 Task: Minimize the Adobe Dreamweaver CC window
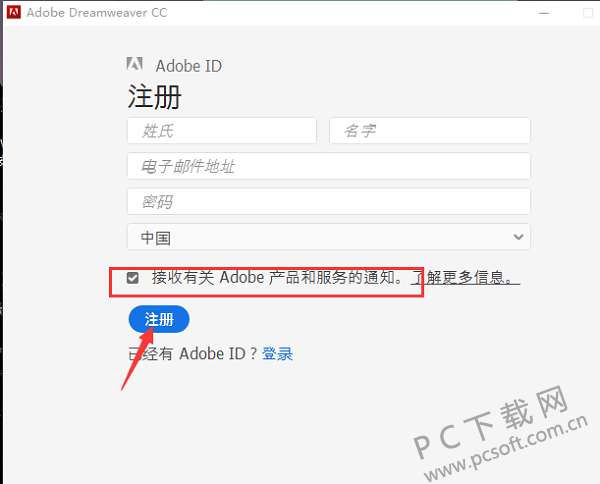coord(544,13)
